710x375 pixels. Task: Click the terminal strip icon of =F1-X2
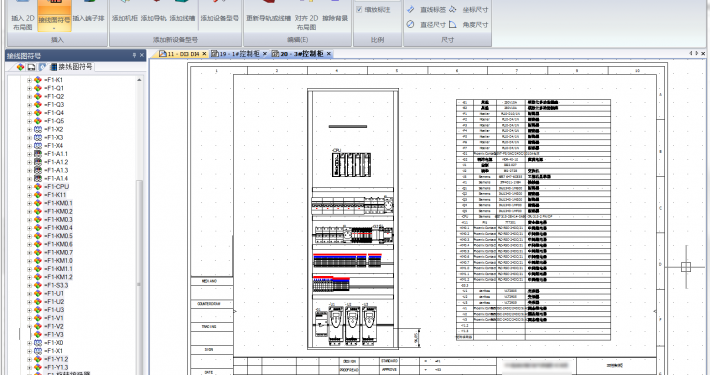pos(38,130)
